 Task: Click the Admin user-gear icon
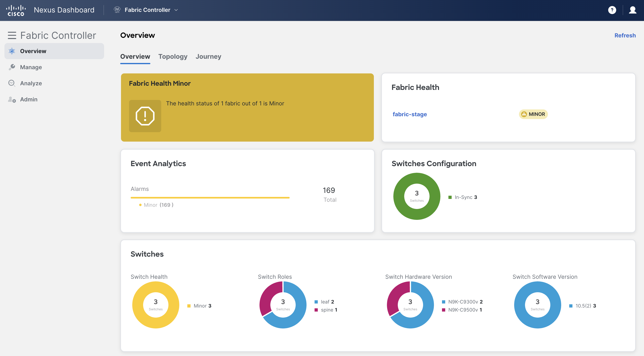tap(12, 99)
